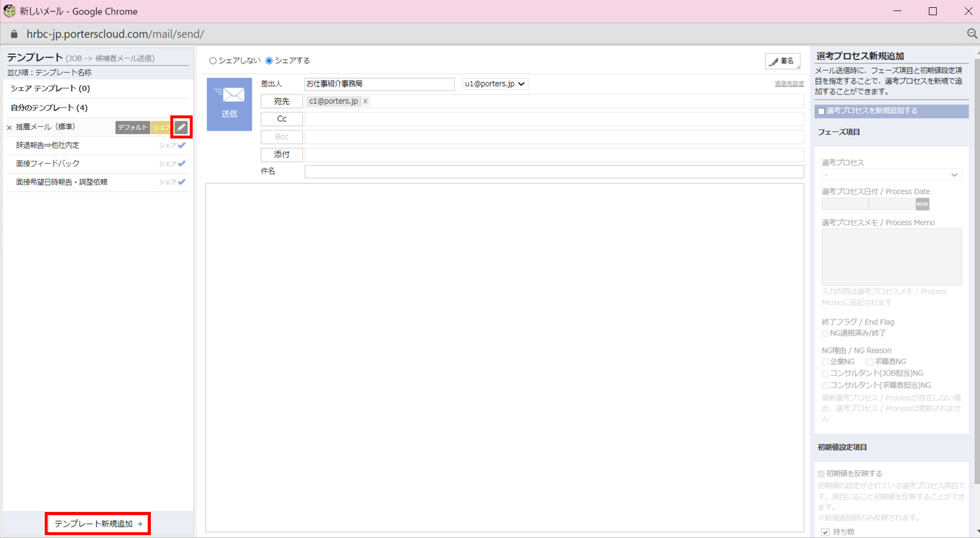Image resolution: width=980 pixels, height=538 pixels.
Task: Click the 添付 attachment button
Action: (x=281, y=154)
